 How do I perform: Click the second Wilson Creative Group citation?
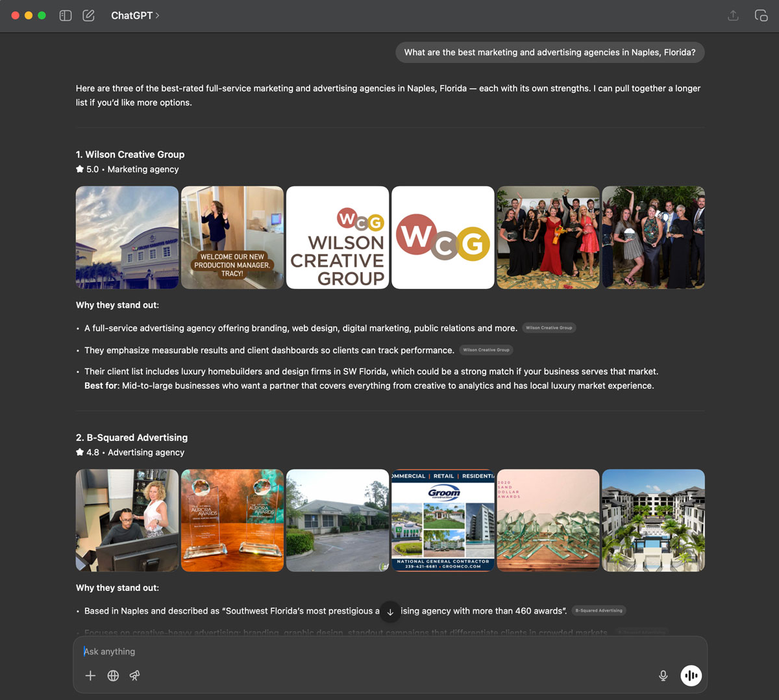tap(486, 349)
